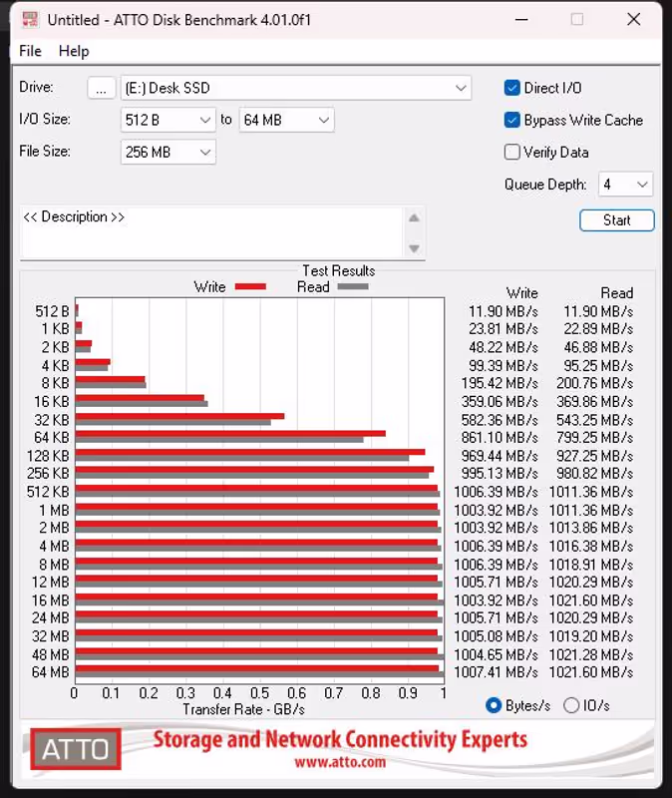Image resolution: width=672 pixels, height=798 pixels.
Task: Click the description scroll up arrow
Action: (415, 218)
